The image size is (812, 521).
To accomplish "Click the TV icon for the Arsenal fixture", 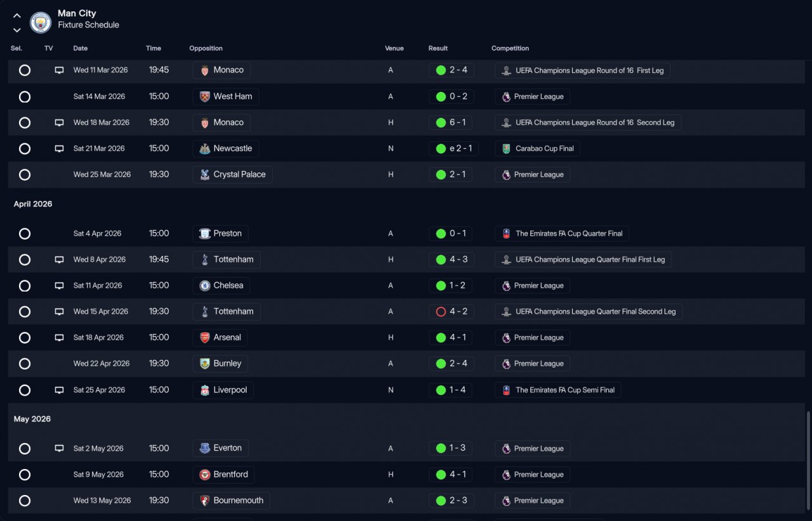I will click(x=59, y=338).
